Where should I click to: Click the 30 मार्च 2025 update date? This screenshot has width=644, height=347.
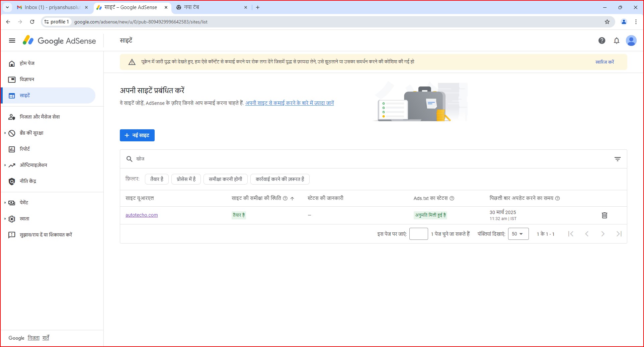pos(503,212)
